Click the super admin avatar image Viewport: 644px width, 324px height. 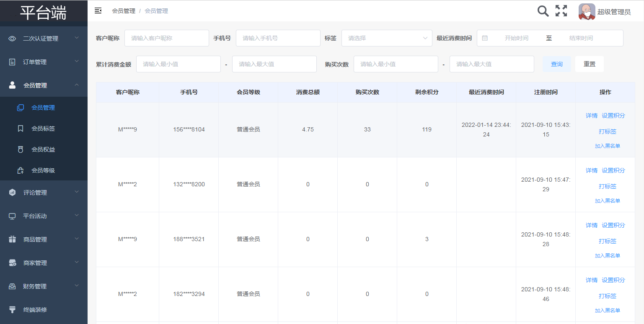click(x=587, y=11)
